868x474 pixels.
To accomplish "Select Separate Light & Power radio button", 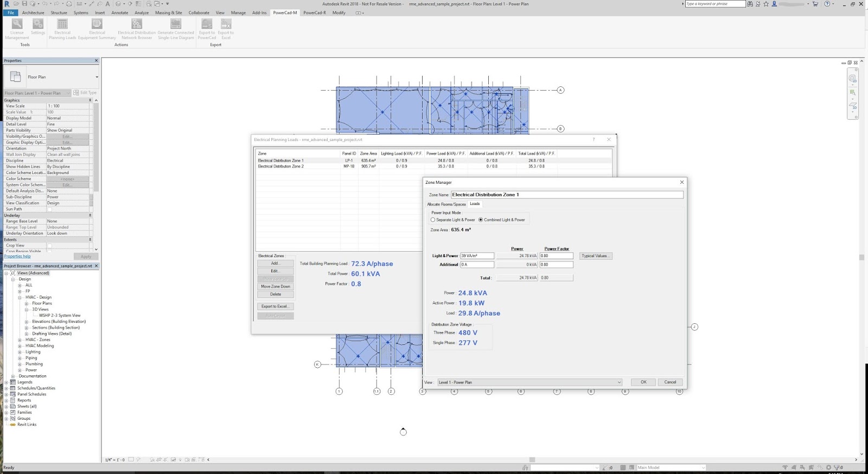I will pyautogui.click(x=433, y=220).
